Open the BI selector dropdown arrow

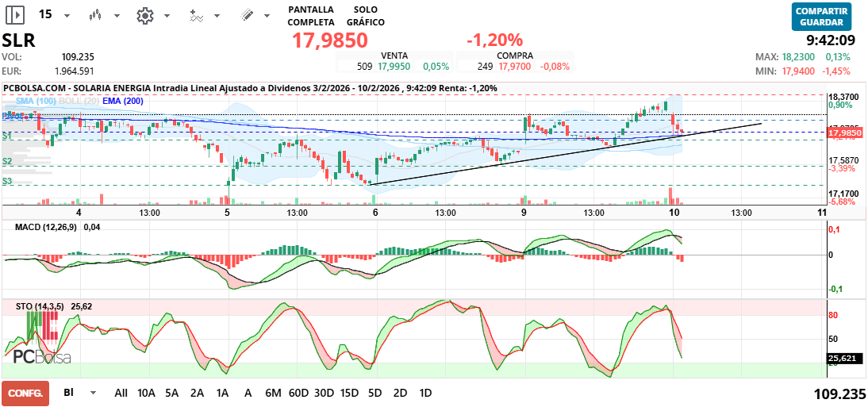point(94,393)
